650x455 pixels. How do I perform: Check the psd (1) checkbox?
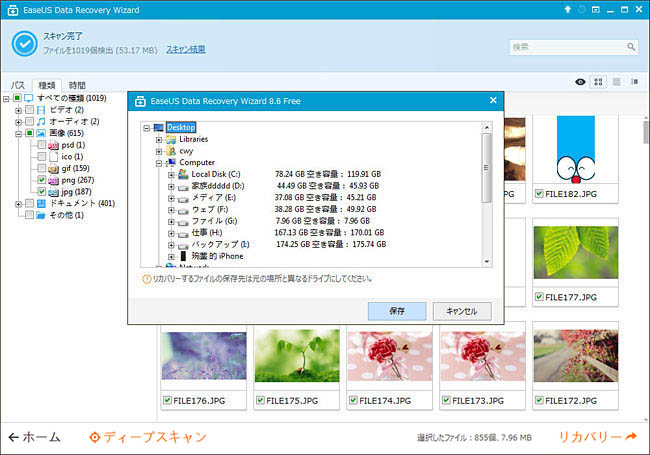click(x=41, y=145)
